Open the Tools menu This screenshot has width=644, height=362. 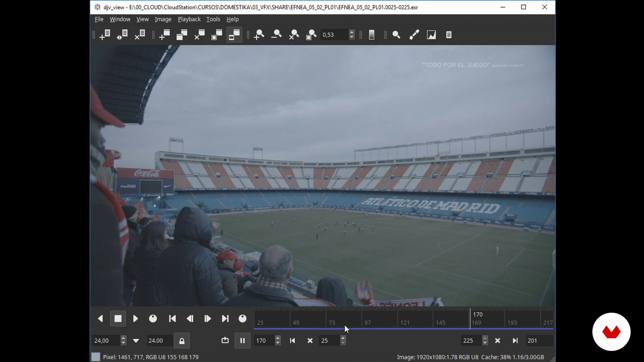point(213,19)
